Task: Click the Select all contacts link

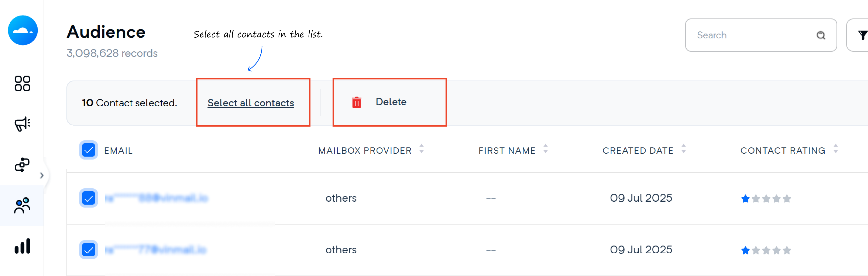Action: tap(251, 103)
